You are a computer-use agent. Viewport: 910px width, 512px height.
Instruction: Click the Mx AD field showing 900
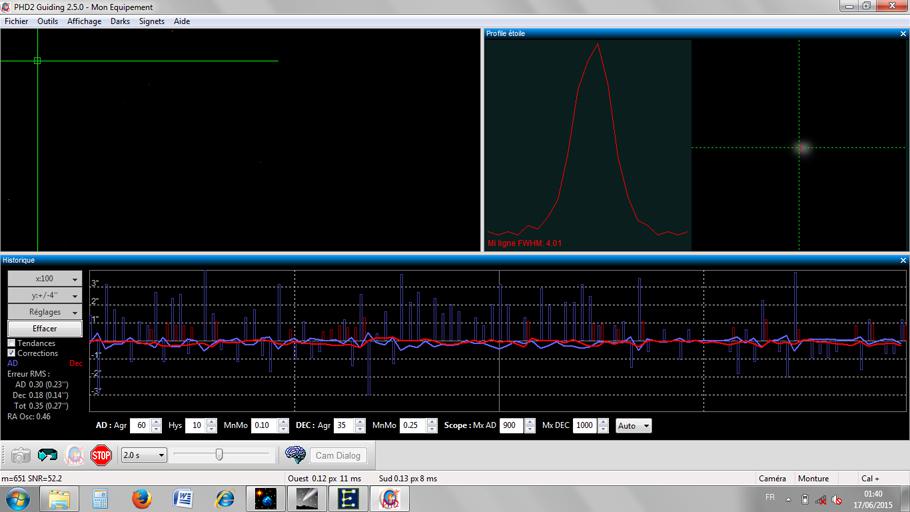pyautogui.click(x=511, y=426)
